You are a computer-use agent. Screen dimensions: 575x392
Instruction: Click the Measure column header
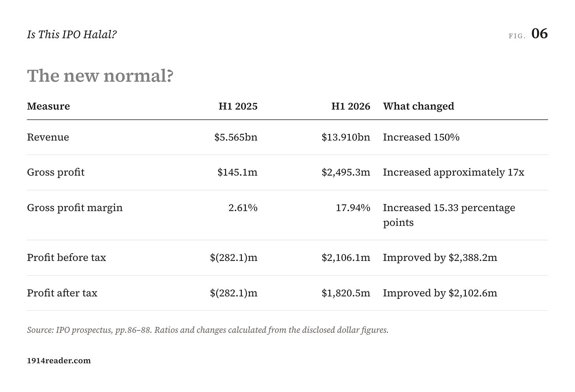coord(48,106)
